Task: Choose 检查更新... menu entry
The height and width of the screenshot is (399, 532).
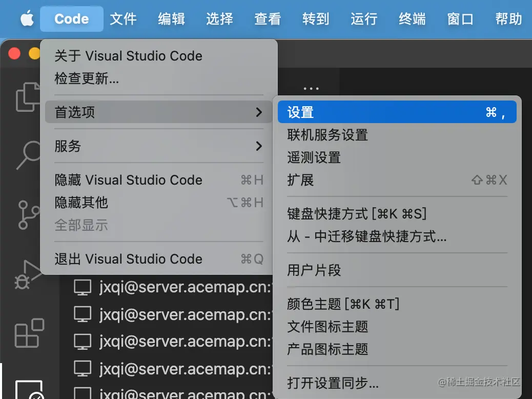Action: tap(159, 78)
